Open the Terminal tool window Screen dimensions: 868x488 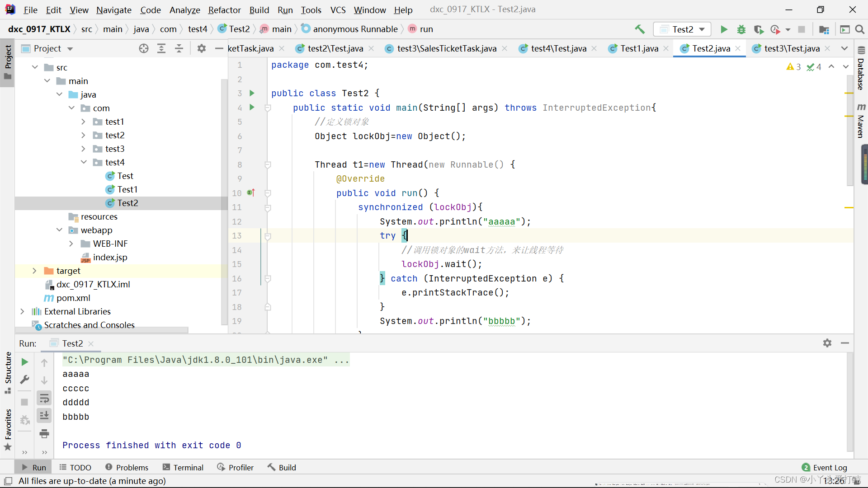click(183, 468)
